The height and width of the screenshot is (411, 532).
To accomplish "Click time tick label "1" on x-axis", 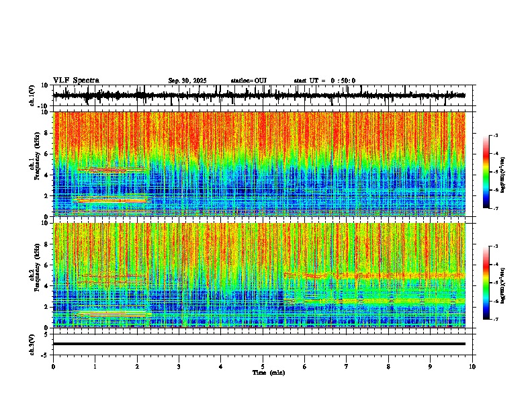I will (x=95, y=367).
